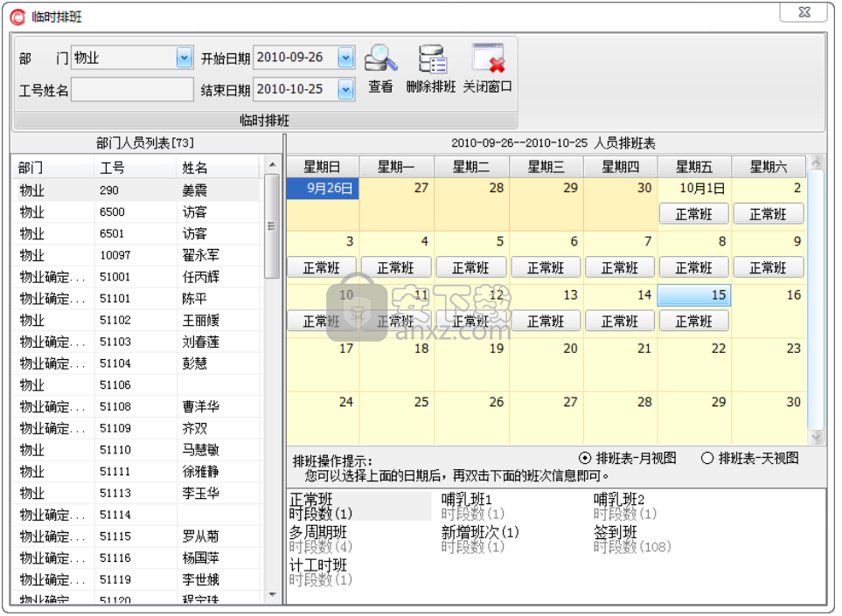
Task: Select employee 罗从菊 row
Action: pos(137,536)
